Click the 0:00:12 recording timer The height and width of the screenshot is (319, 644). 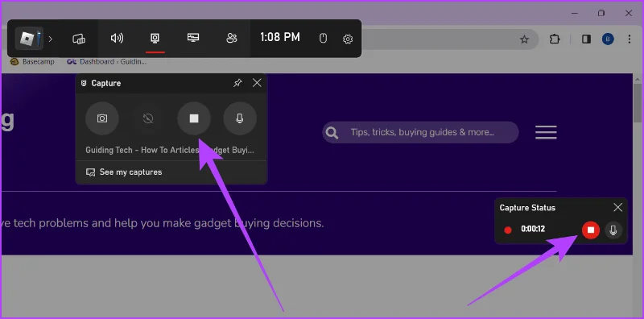533,229
